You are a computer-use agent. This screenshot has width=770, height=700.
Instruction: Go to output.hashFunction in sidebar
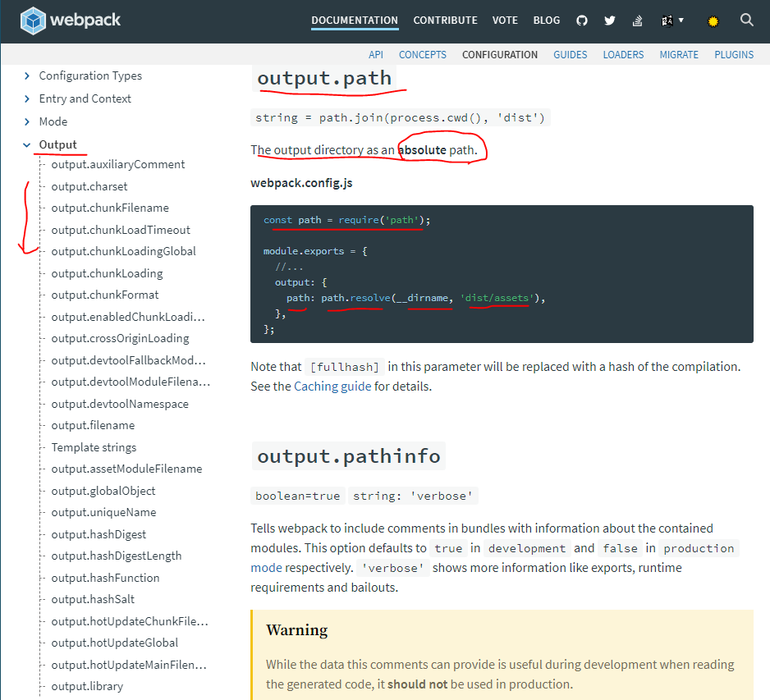pos(105,578)
